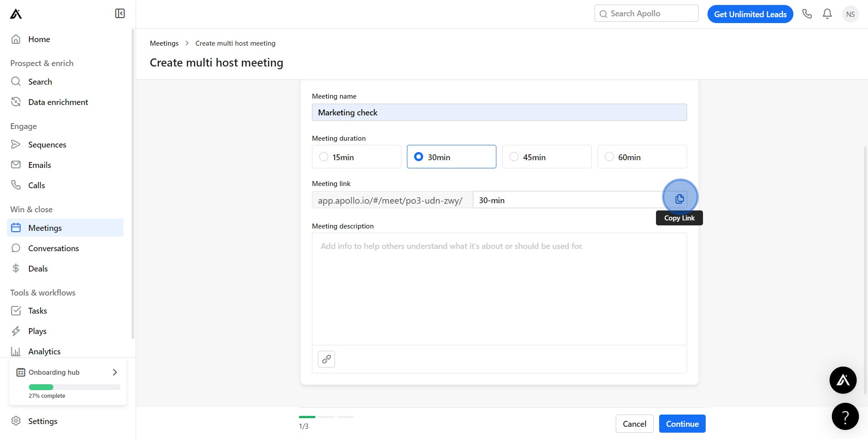The image size is (868, 439).
Task: Open Deals in the sidebar
Action: pos(65,268)
